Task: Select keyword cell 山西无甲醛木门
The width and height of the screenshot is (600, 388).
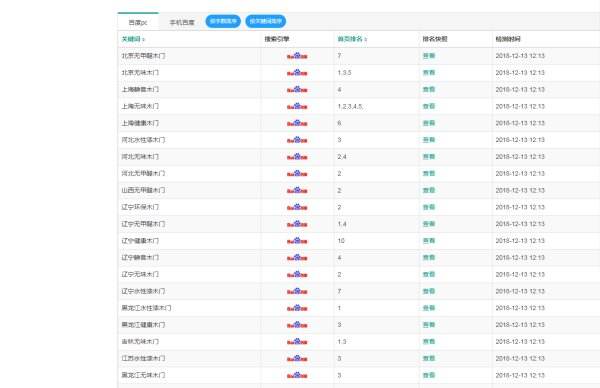Action: (x=143, y=191)
